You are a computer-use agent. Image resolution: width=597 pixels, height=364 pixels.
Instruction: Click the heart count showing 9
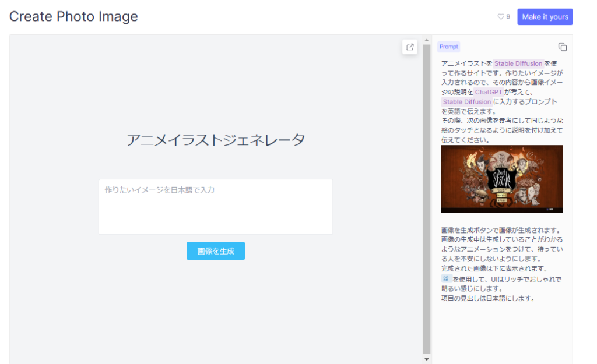(x=508, y=17)
